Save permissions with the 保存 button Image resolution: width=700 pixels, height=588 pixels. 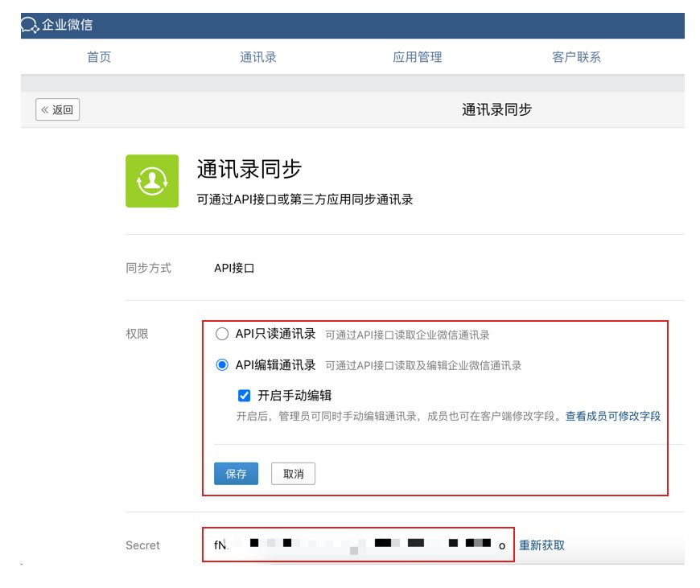pyautogui.click(x=236, y=474)
